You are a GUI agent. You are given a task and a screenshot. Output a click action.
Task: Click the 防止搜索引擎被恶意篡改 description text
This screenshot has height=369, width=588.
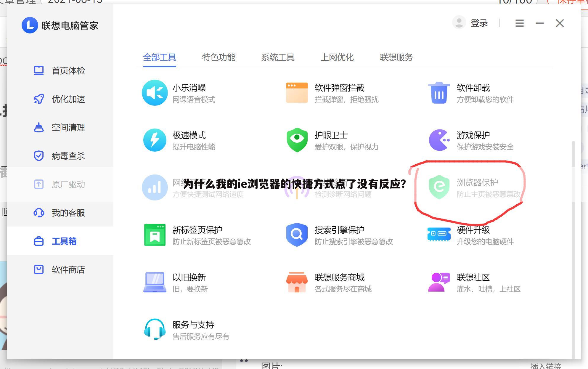click(354, 242)
